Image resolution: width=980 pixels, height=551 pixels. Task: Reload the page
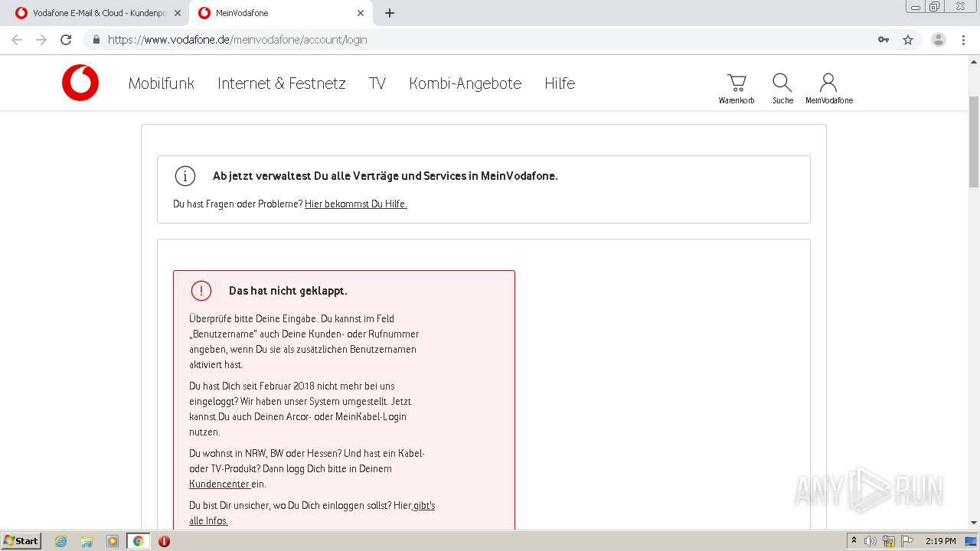pos(66,40)
